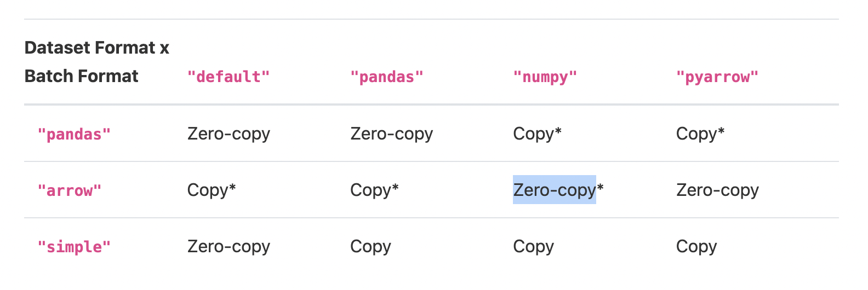Click Copy under numpy in simple row
The width and height of the screenshot is (868, 290).
tap(533, 247)
